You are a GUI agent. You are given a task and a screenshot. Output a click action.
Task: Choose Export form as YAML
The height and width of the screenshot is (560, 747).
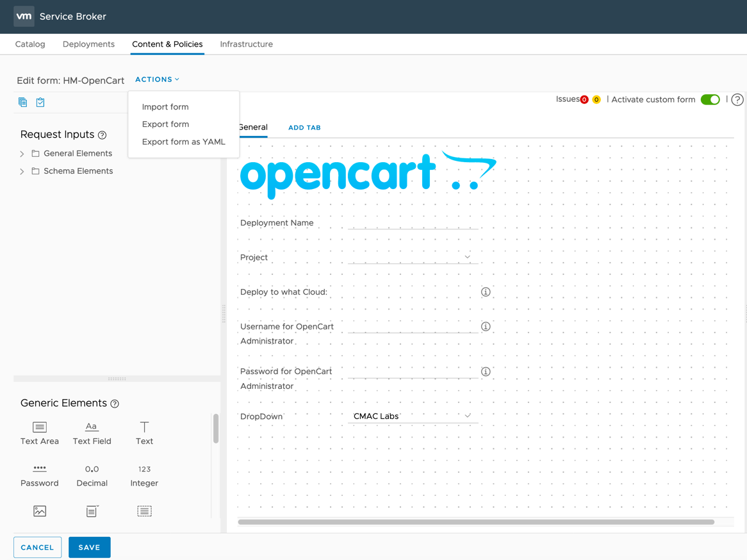(x=183, y=142)
